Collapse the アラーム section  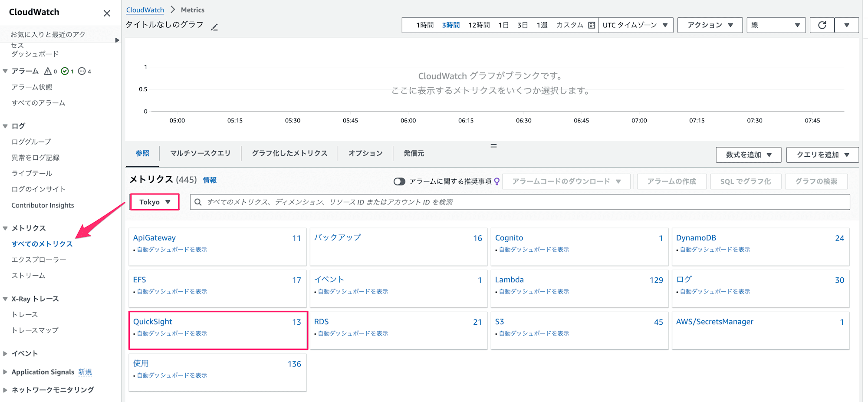[5, 71]
